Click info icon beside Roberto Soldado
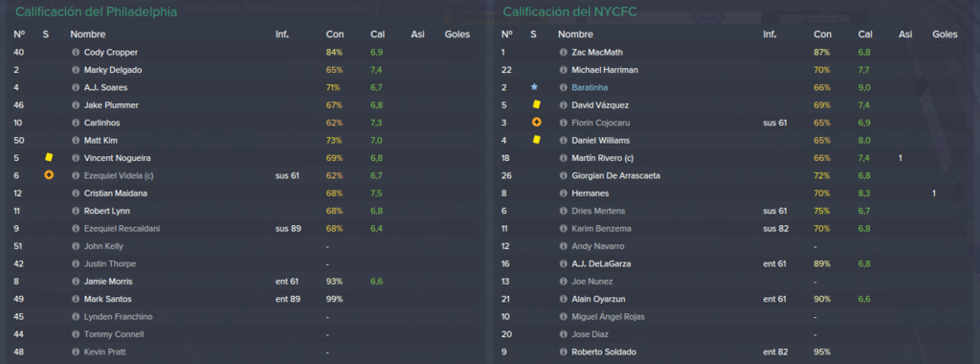Screen dimensions: 980x364 [563, 353]
